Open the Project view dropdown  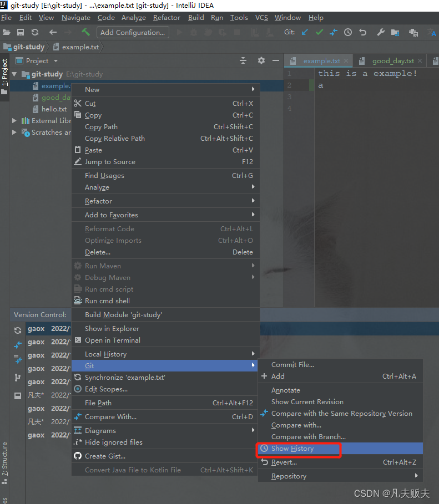point(55,61)
